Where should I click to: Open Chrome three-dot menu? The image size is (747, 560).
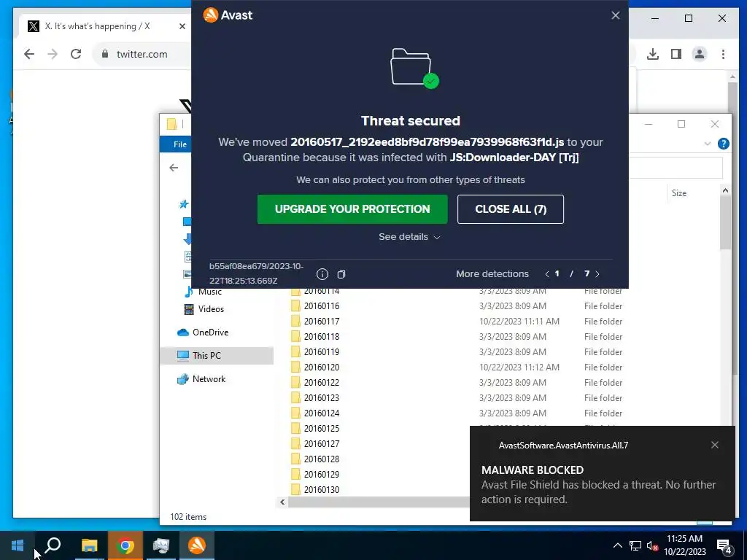pos(723,54)
